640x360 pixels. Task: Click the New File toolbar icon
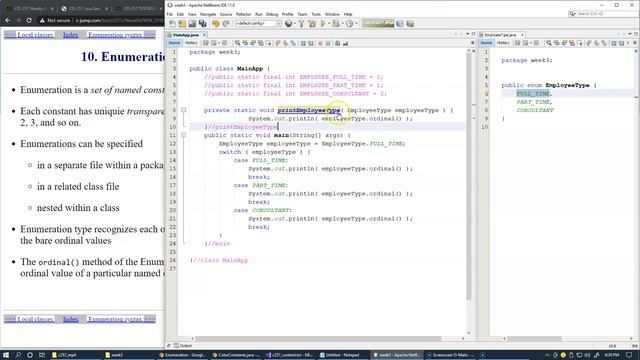pyautogui.click(x=172, y=24)
